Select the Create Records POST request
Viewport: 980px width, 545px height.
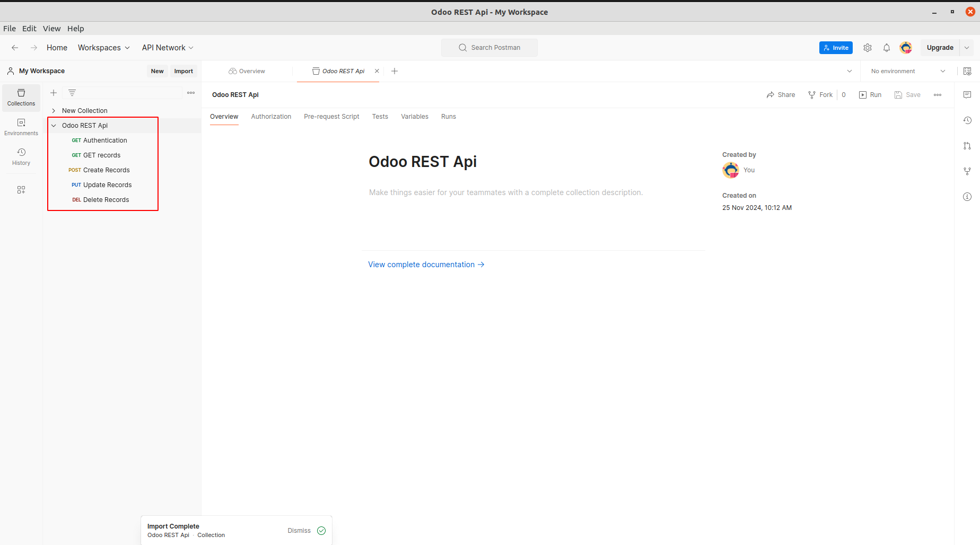(x=106, y=170)
